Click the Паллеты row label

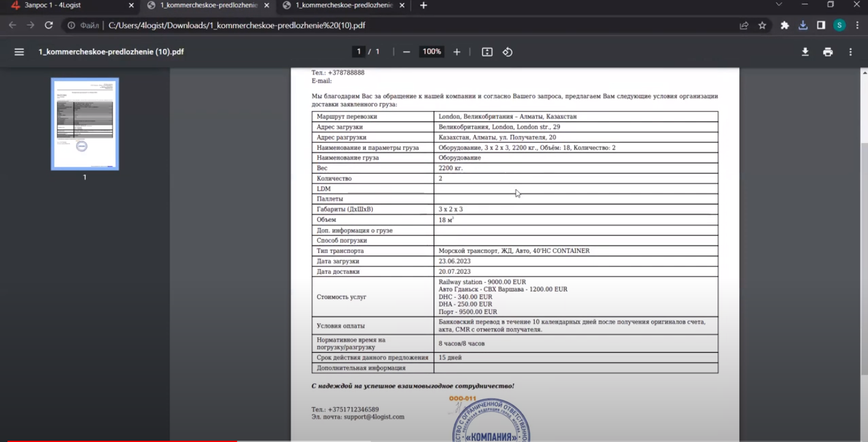pyautogui.click(x=330, y=199)
